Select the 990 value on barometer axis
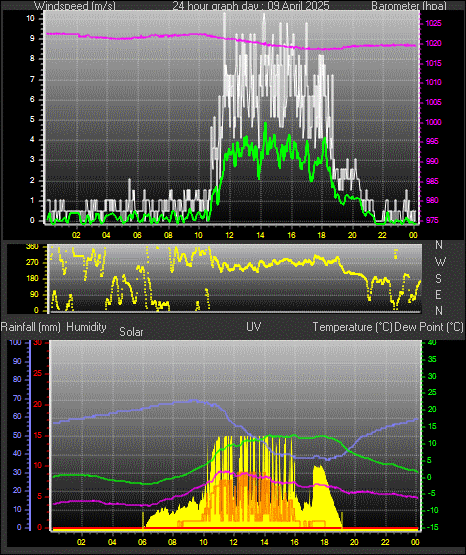The image size is (466, 555). (x=433, y=161)
